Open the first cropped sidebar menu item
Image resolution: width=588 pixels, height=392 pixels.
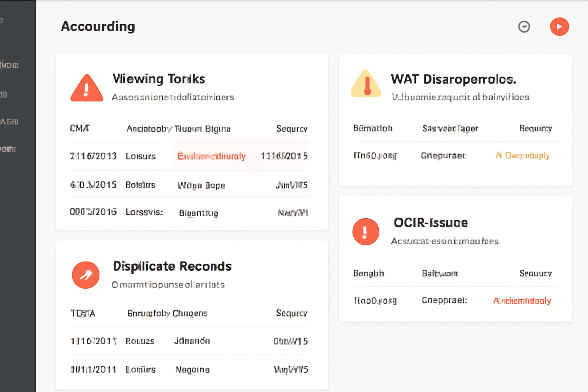(1, 20)
